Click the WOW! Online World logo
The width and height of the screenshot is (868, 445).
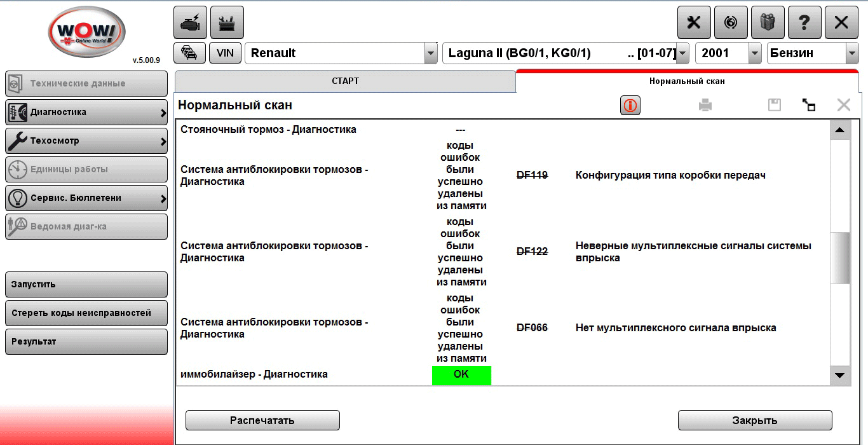pos(87,32)
